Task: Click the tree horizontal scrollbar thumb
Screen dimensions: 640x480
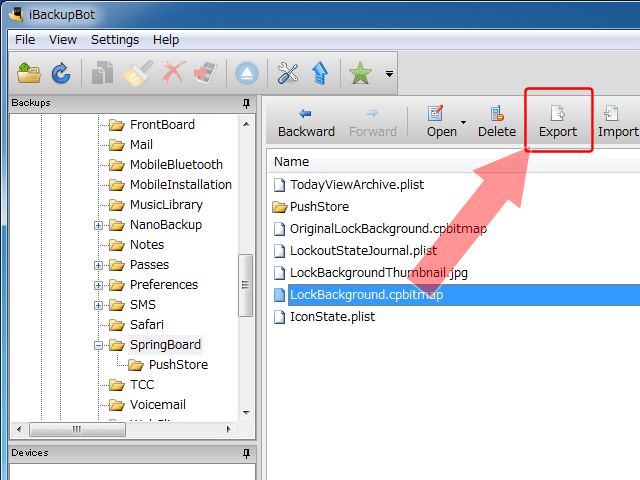Action: click(x=77, y=429)
